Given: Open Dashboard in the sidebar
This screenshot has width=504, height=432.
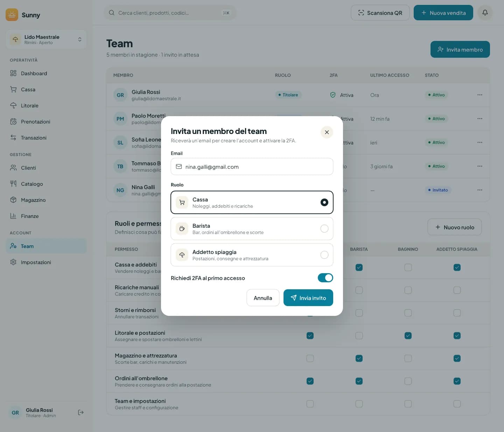Looking at the screenshot, I should pos(46,73).
